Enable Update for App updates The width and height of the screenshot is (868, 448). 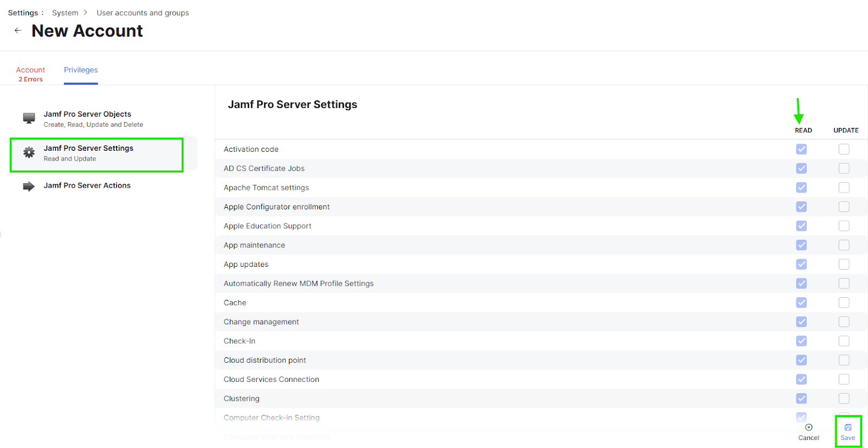pos(844,264)
